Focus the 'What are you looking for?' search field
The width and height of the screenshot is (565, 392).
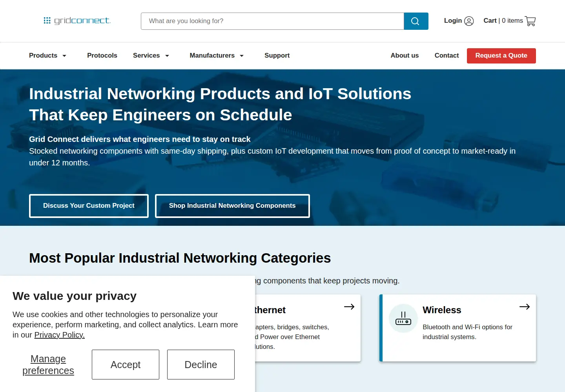coord(272,21)
